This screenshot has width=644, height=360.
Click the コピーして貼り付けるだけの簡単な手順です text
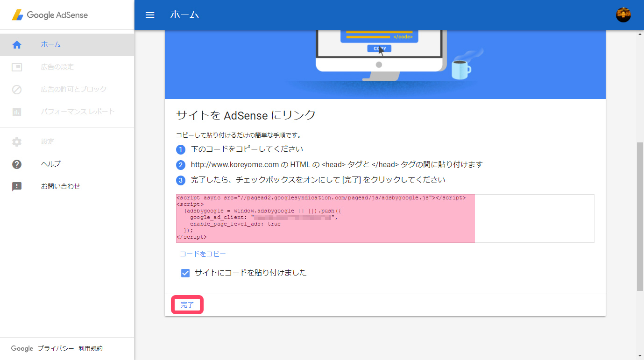(239, 135)
